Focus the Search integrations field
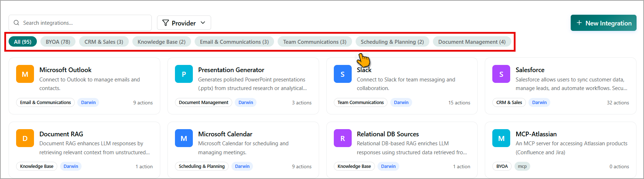Image resolution: width=644 pixels, height=179 pixels. pos(80,23)
